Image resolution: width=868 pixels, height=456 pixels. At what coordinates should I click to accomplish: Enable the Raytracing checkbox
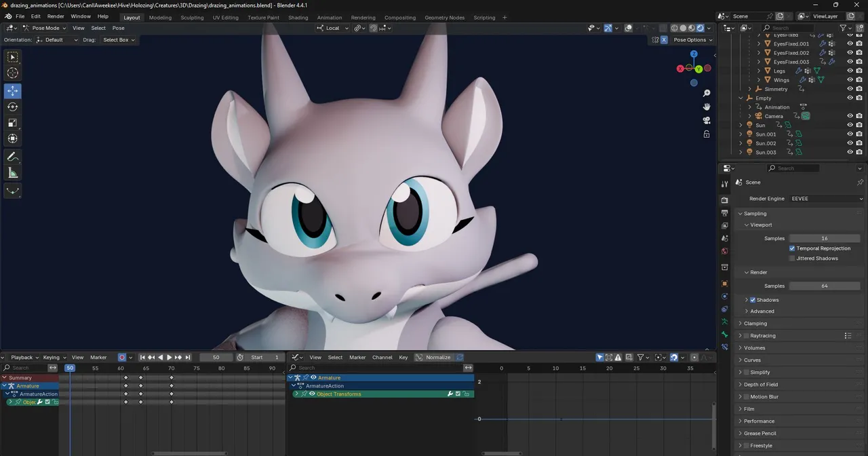(x=747, y=336)
